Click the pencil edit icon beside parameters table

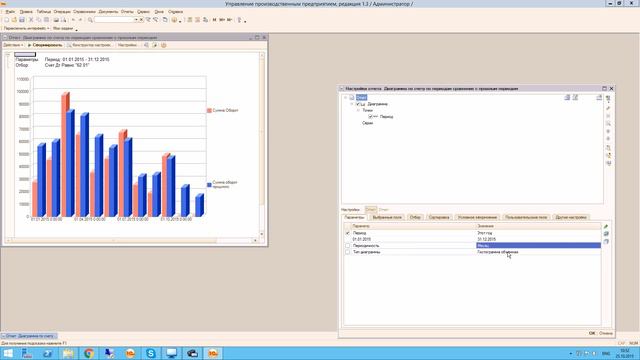tap(606, 227)
